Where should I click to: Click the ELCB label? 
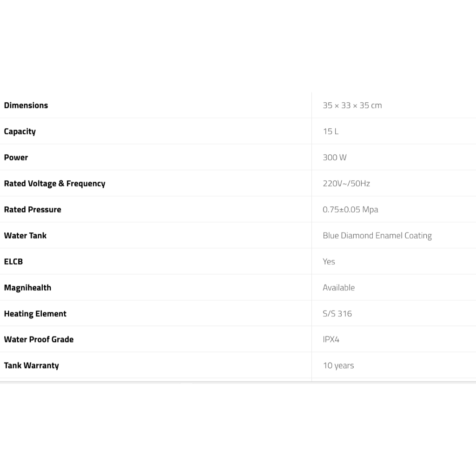tap(13, 262)
